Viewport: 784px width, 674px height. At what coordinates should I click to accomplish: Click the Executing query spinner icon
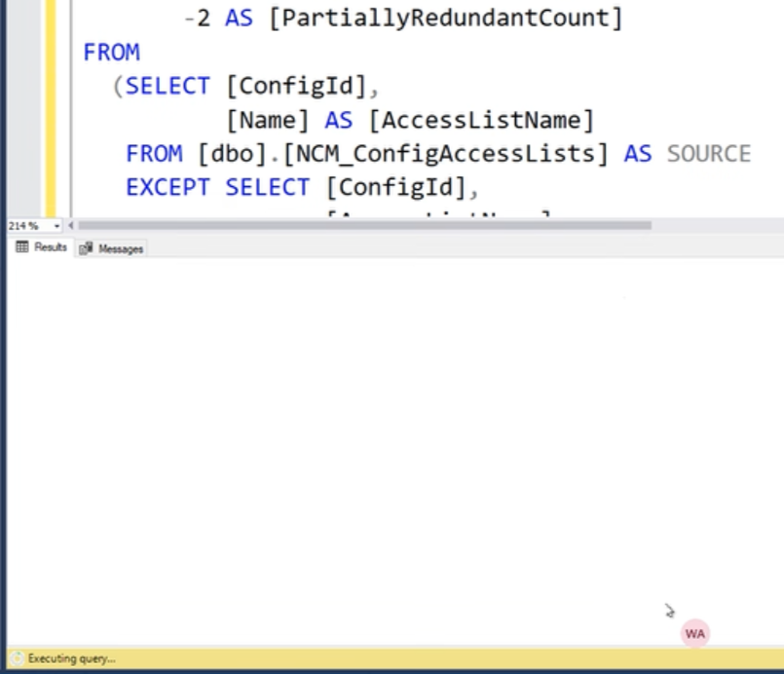[x=17, y=658]
